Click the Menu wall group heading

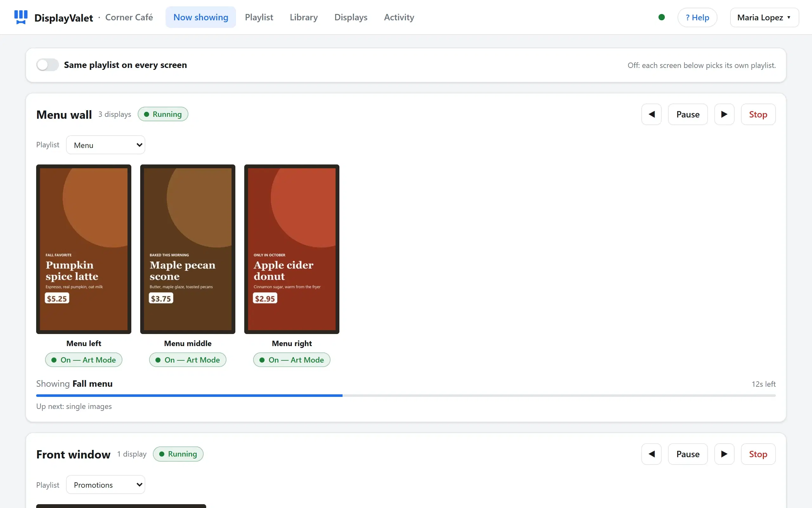(x=64, y=115)
